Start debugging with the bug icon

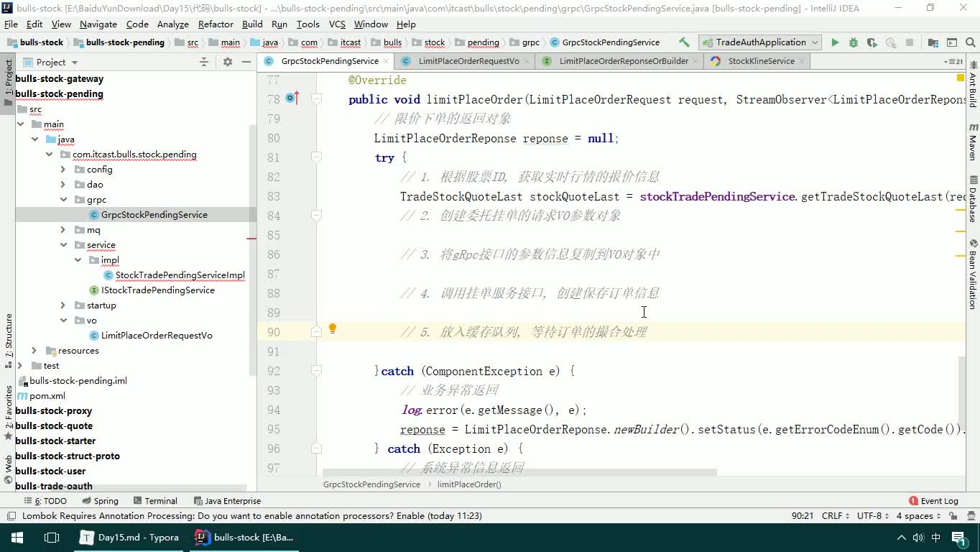coord(854,42)
